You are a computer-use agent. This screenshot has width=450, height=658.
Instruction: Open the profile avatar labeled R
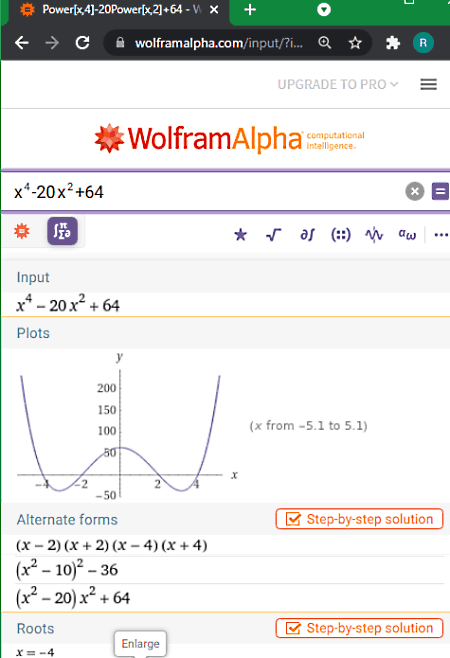[423, 43]
